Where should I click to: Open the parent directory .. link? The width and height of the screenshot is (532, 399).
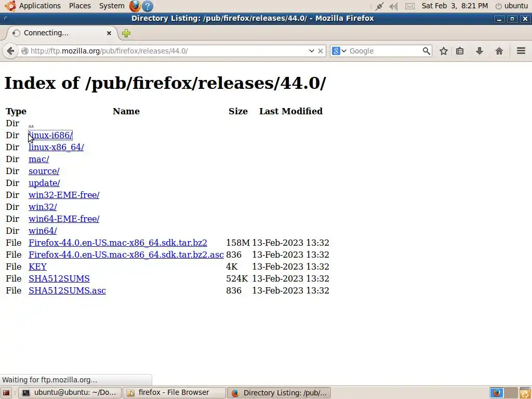[31, 124]
